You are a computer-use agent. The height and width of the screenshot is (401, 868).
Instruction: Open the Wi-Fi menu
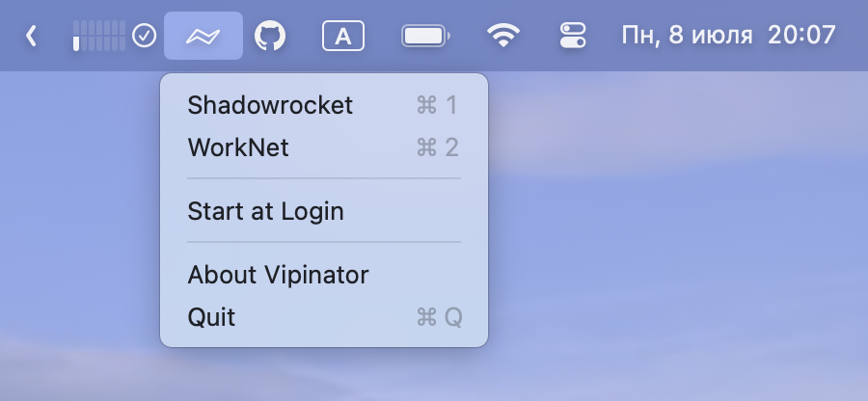point(502,37)
